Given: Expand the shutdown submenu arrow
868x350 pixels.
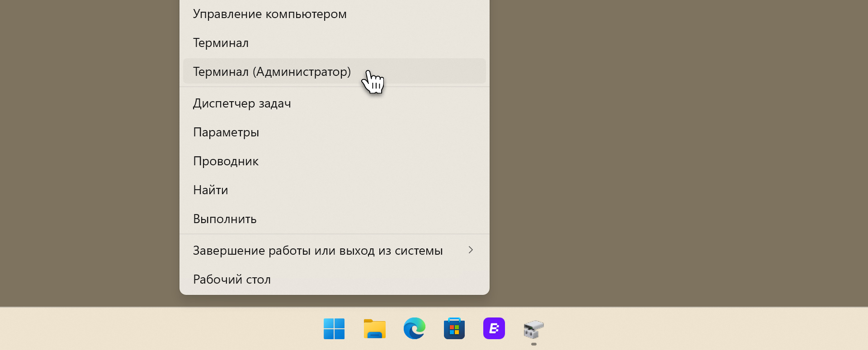Looking at the screenshot, I should 471,250.
